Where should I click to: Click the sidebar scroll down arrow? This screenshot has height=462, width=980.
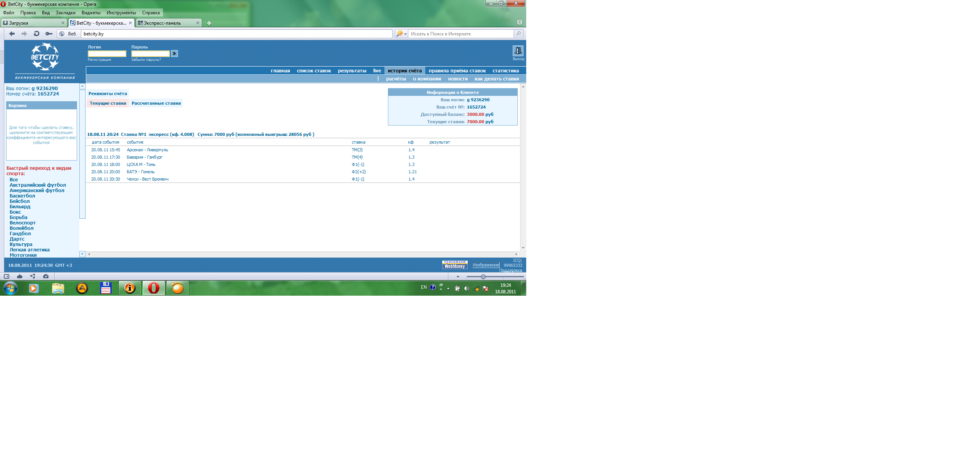[82, 254]
